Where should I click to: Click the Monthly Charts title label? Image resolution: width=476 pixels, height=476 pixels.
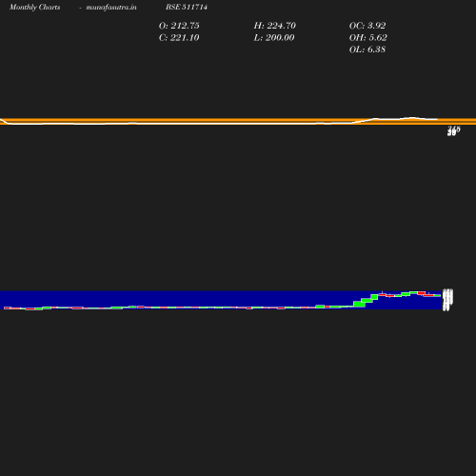(x=35, y=8)
